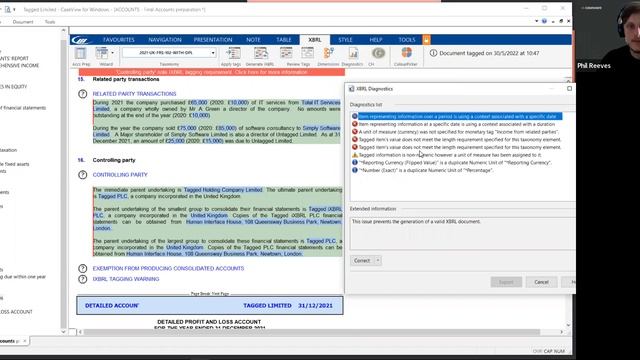Select 'unit of measure (currency) was not specified' row
Viewport: 640px width, 360px height.
(458, 132)
